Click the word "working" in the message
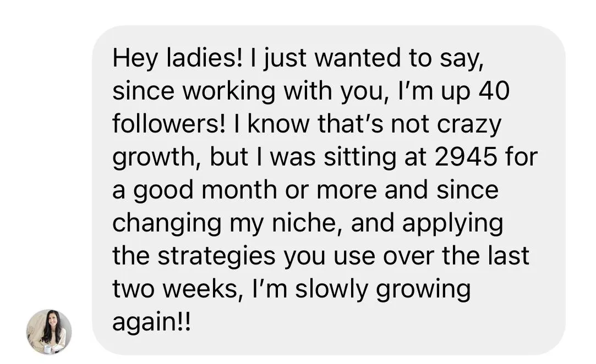 229,92
